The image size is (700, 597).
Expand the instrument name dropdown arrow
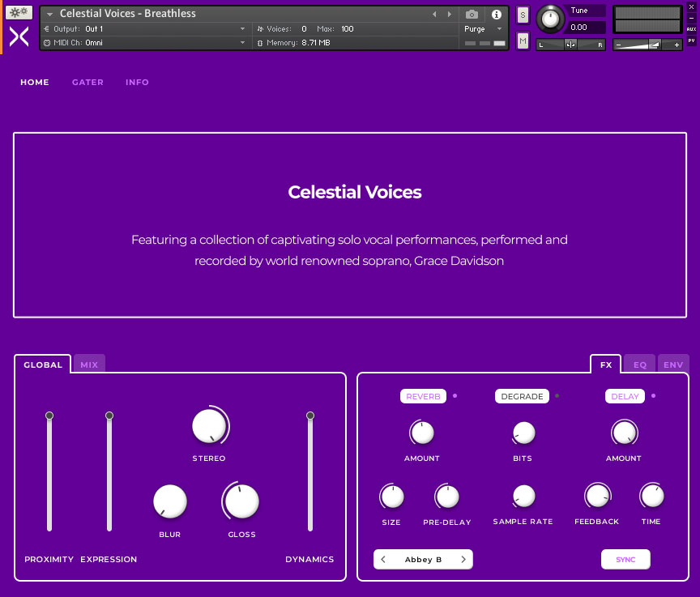pos(49,15)
